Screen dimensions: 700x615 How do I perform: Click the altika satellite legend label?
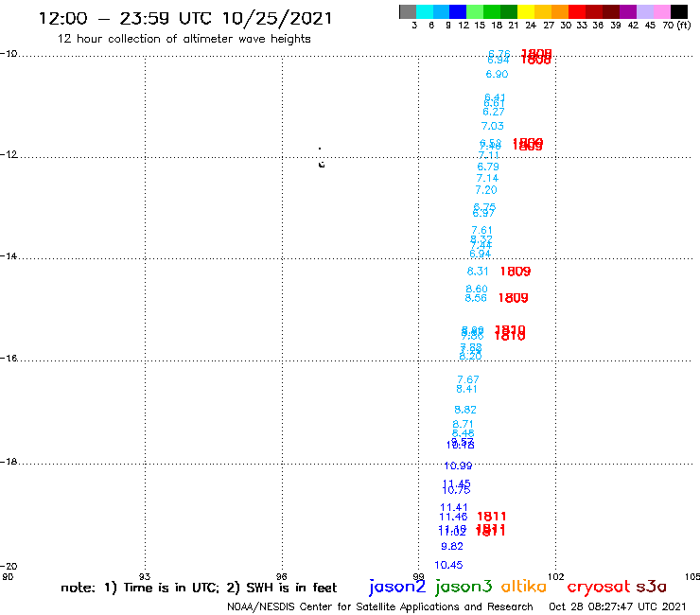point(524,587)
